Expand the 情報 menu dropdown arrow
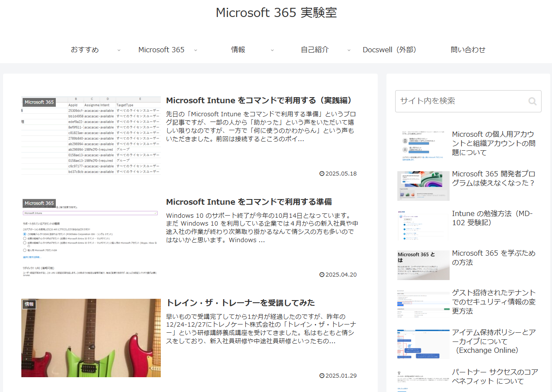Viewport: 552px width, 392px height. pos(272,50)
